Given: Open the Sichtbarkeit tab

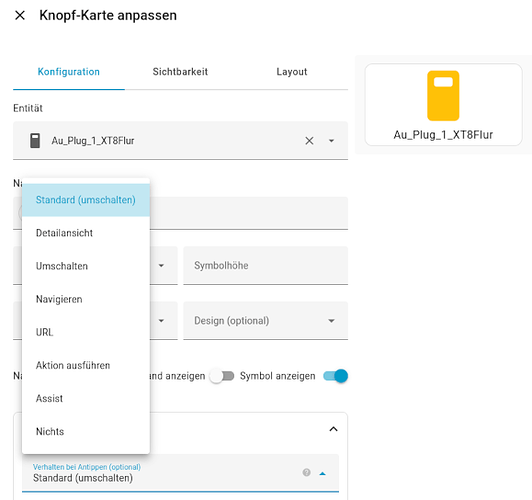Looking at the screenshot, I should (x=180, y=72).
